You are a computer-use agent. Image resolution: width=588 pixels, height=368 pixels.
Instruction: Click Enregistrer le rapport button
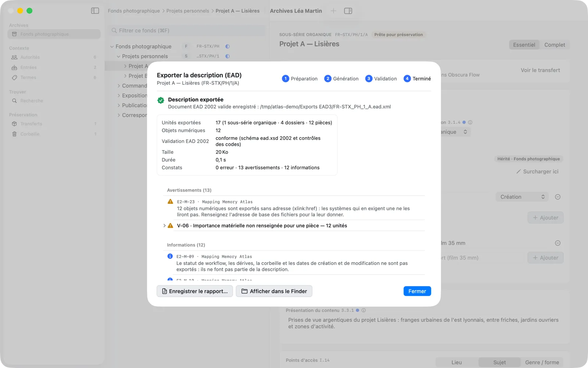tap(195, 291)
